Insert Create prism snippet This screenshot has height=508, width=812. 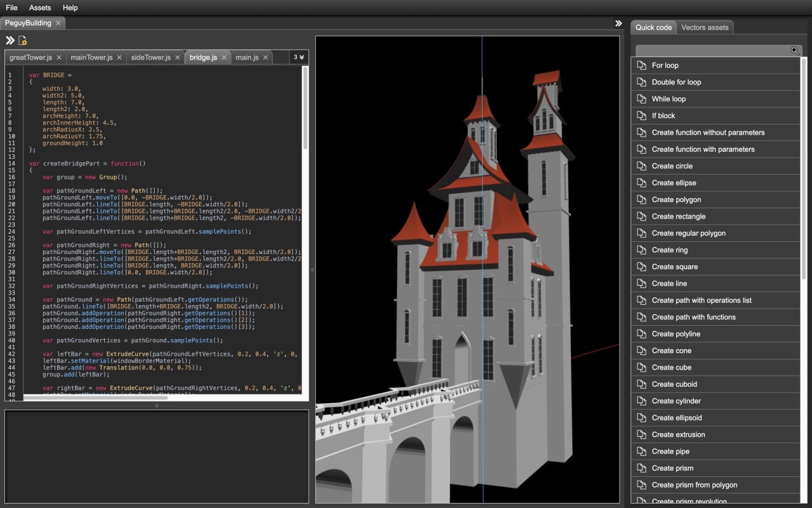pyautogui.click(x=716, y=468)
